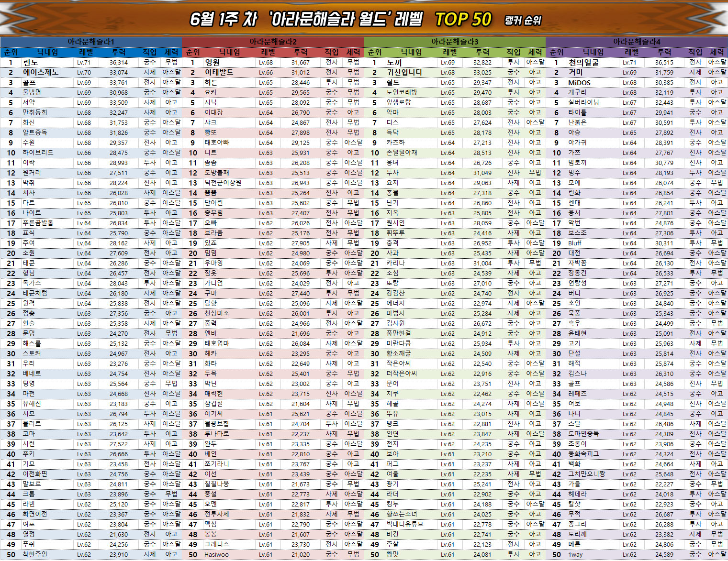Image resolution: width=728 pixels, height=561 pixels.
Task: Open the 아라문해슬라3 server header
Action: [455, 42]
